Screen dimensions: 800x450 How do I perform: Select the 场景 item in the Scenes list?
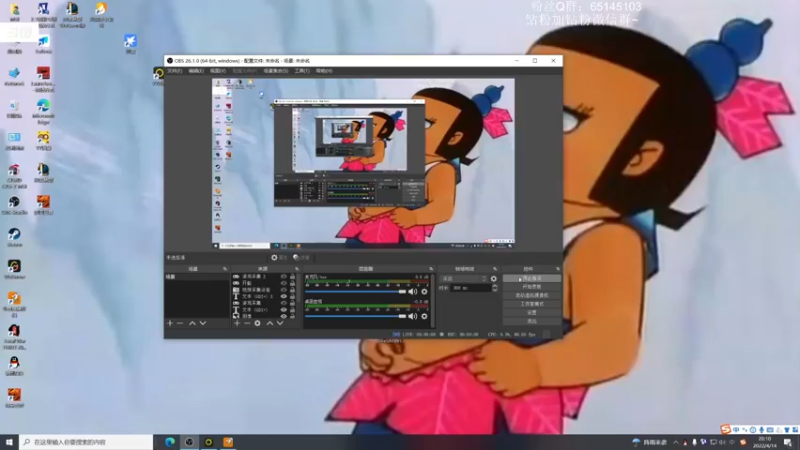click(197, 277)
